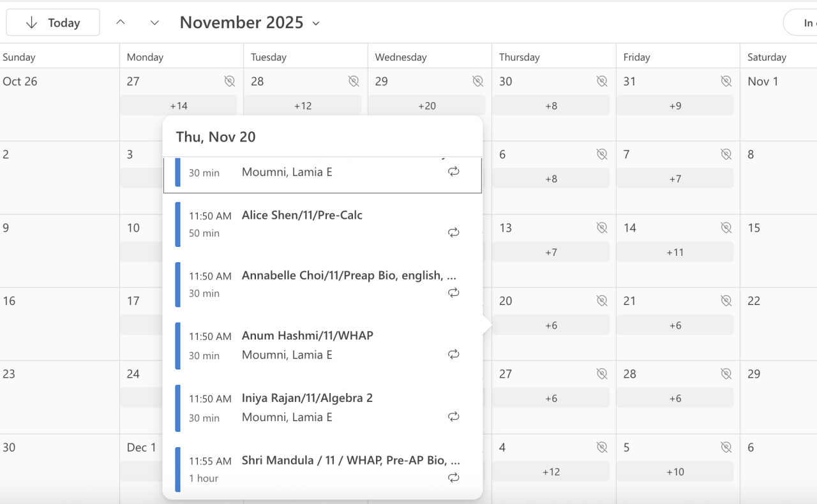Click the recurring icon on Alice Shen event
The image size is (817, 504).
[x=454, y=233]
